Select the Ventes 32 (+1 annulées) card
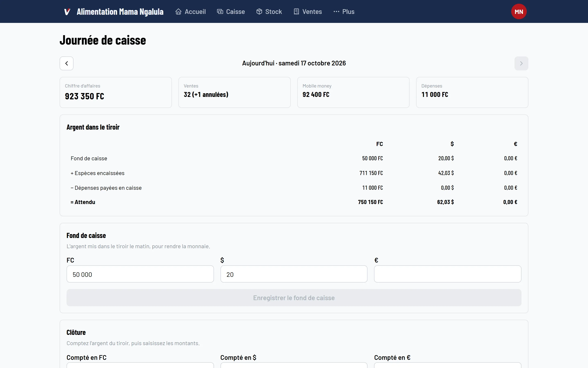Image resolution: width=588 pixels, height=368 pixels. [234, 92]
